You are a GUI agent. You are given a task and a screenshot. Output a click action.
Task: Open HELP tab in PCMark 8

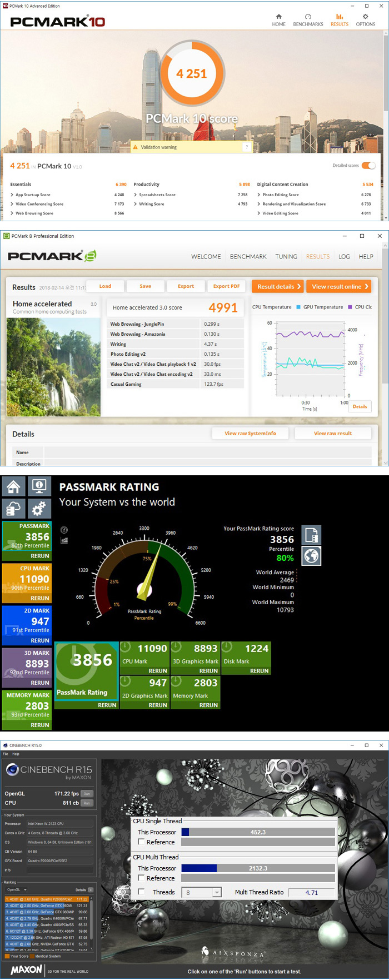pos(366,257)
